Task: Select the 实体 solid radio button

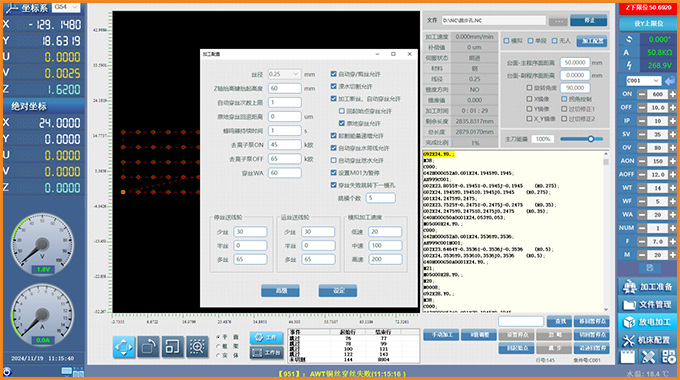Action: [219, 355]
